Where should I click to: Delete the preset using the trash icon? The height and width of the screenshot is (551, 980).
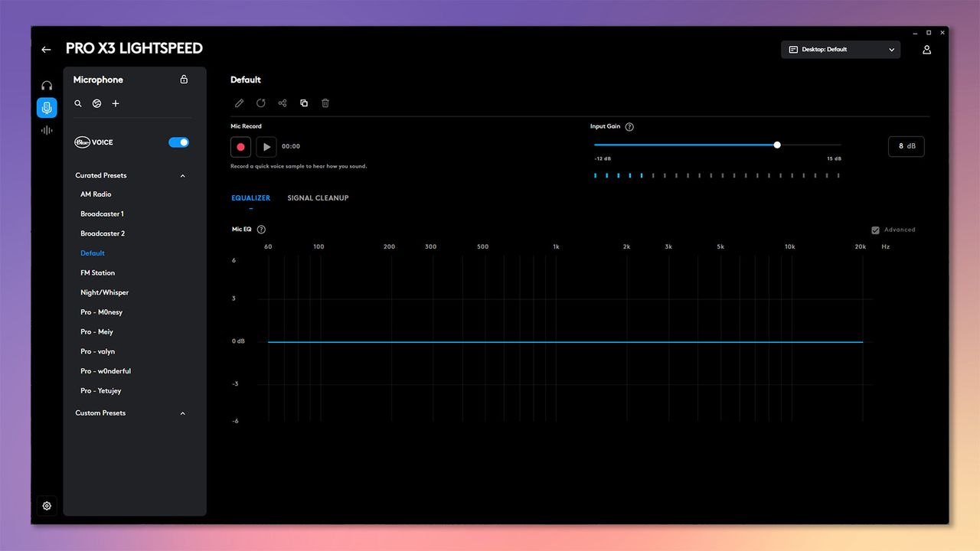tap(325, 103)
